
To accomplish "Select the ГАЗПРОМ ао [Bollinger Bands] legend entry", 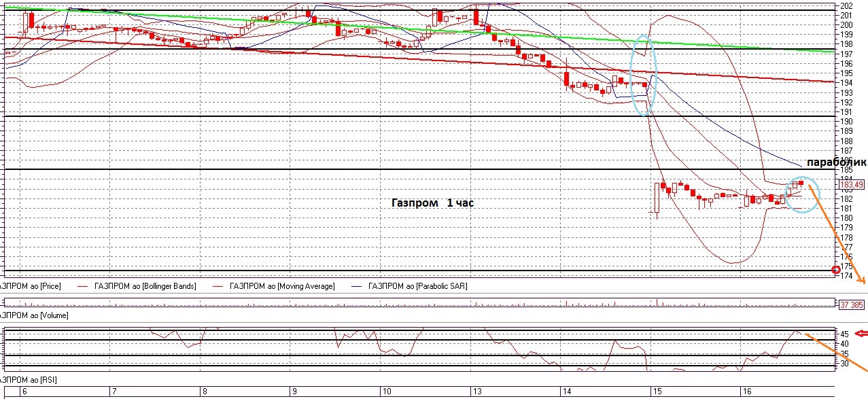I will pos(147,286).
